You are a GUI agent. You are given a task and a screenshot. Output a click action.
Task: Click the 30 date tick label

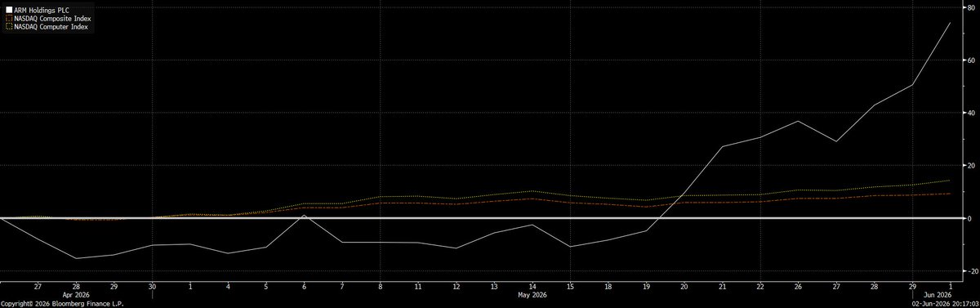[x=151, y=286]
